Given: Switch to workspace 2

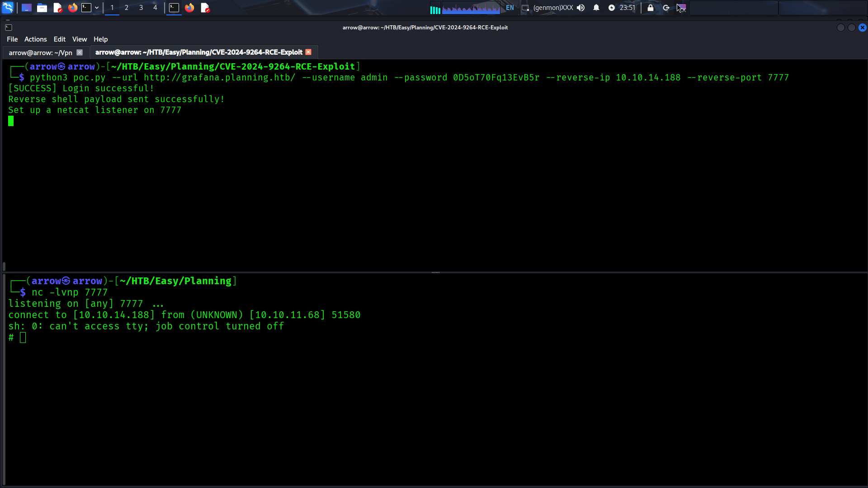Looking at the screenshot, I should point(127,8).
